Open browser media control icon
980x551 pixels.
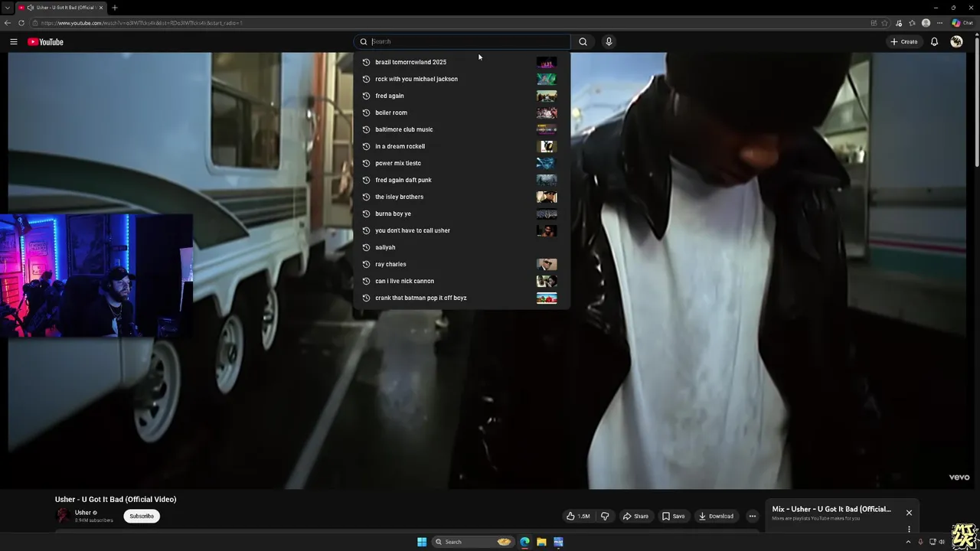click(x=899, y=23)
